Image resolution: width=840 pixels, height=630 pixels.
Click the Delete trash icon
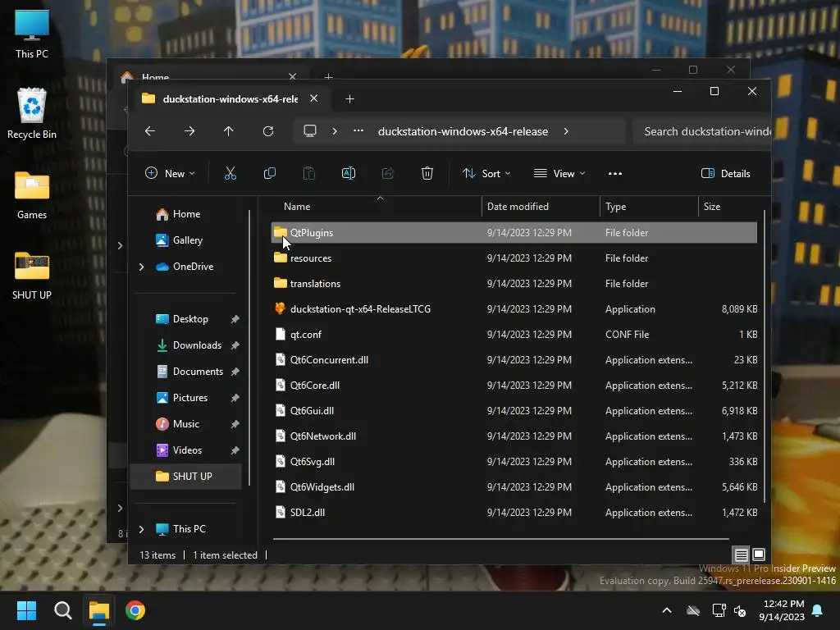[427, 173]
